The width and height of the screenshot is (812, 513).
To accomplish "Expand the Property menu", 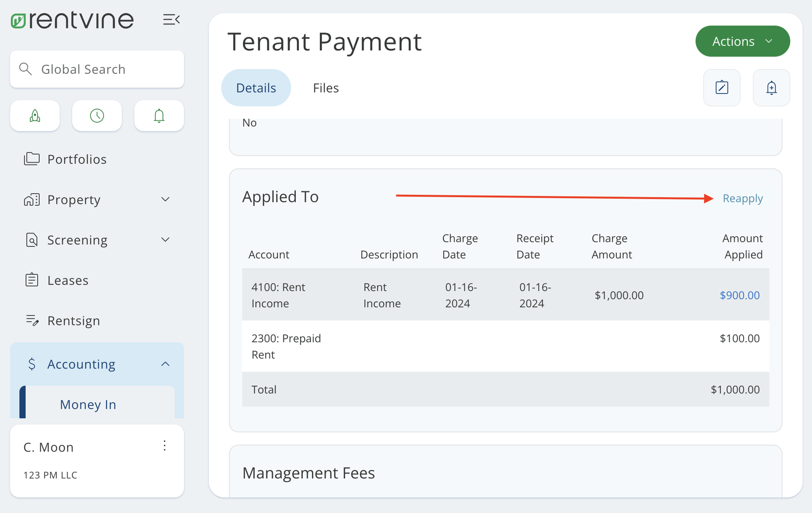I will click(x=165, y=199).
